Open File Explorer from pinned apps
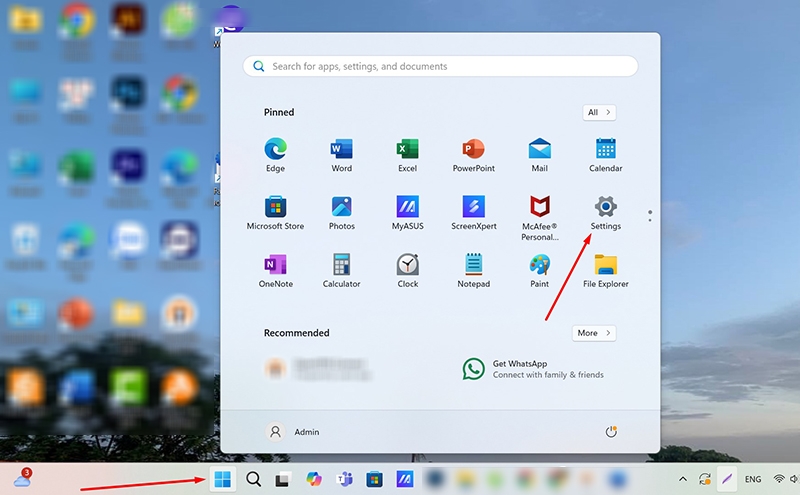Viewport: 800px width, 495px height. (606, 271)
